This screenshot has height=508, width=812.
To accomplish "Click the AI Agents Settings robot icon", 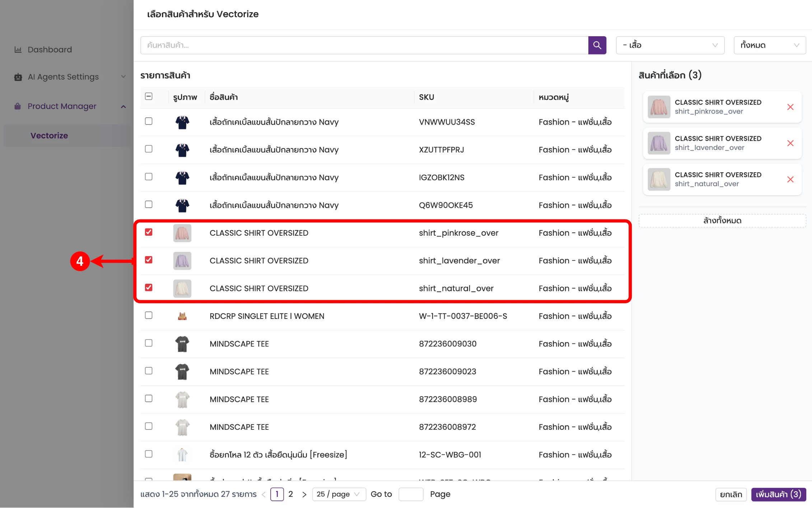I will coord(18,77).
